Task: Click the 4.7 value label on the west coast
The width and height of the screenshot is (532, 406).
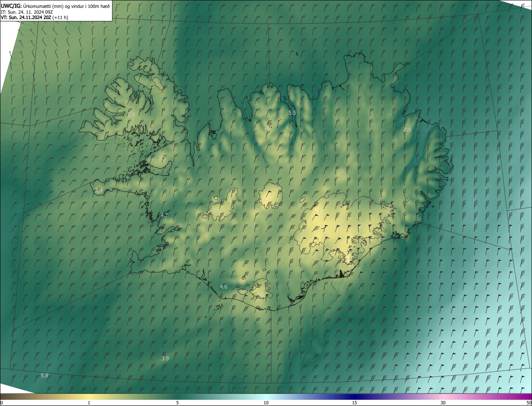Action: (164, 215)
